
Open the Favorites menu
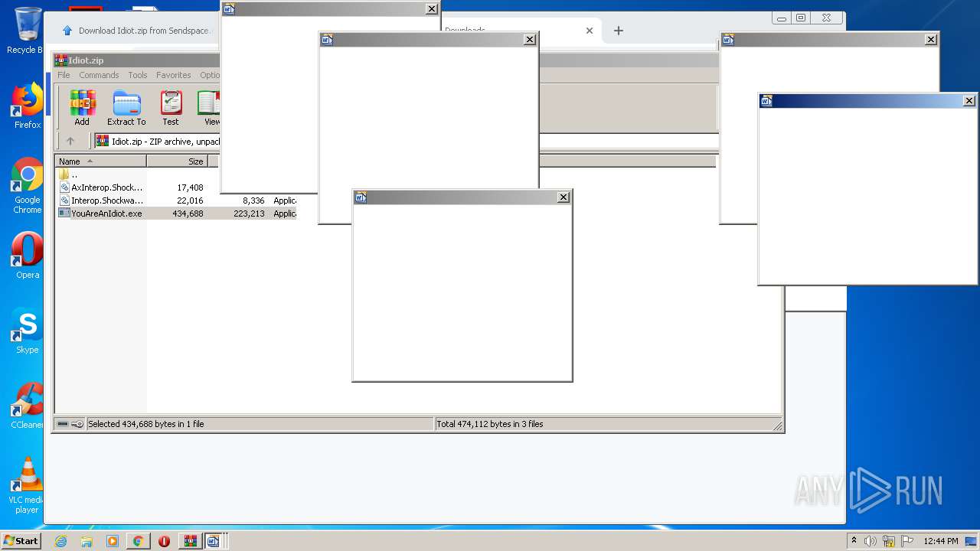tap(174, 75)
